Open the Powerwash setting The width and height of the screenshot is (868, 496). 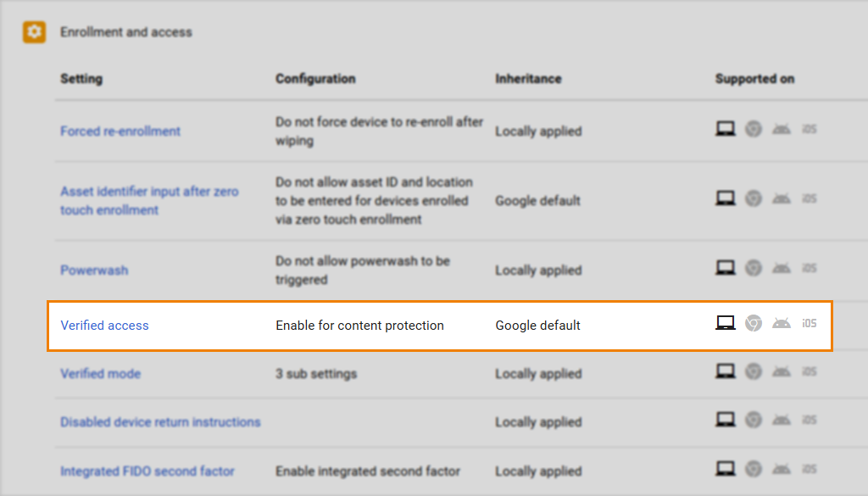94,270
